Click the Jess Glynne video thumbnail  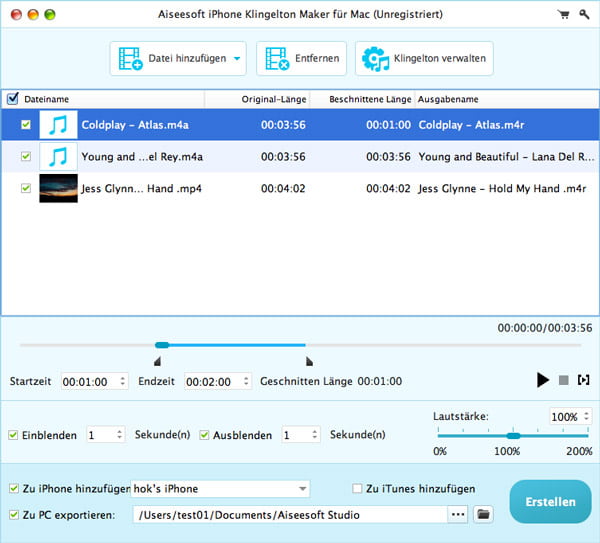tap(58, 188)
